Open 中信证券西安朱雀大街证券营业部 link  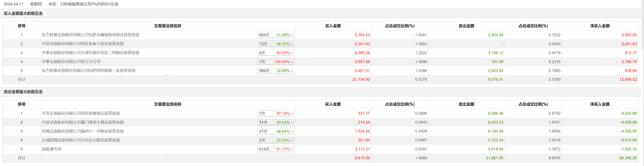click(83, 44)
